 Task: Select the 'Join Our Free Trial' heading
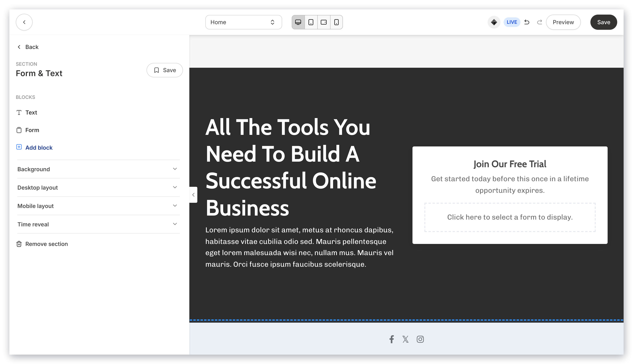[510, 164]
